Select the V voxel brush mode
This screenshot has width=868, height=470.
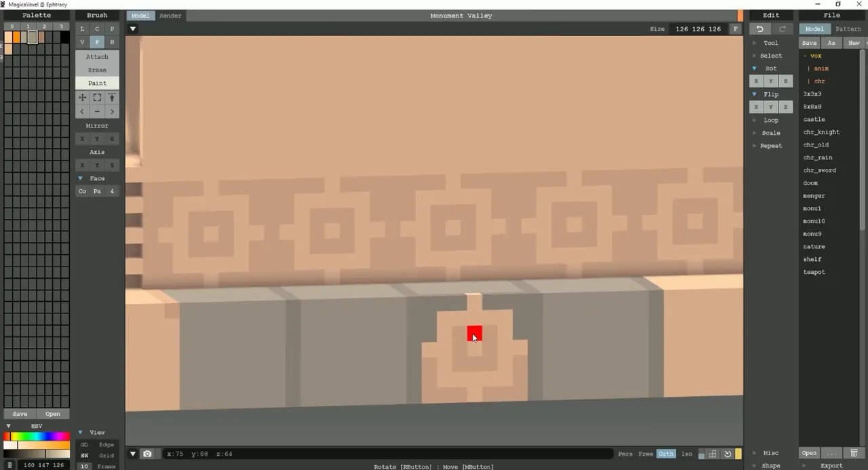(82, 42)
